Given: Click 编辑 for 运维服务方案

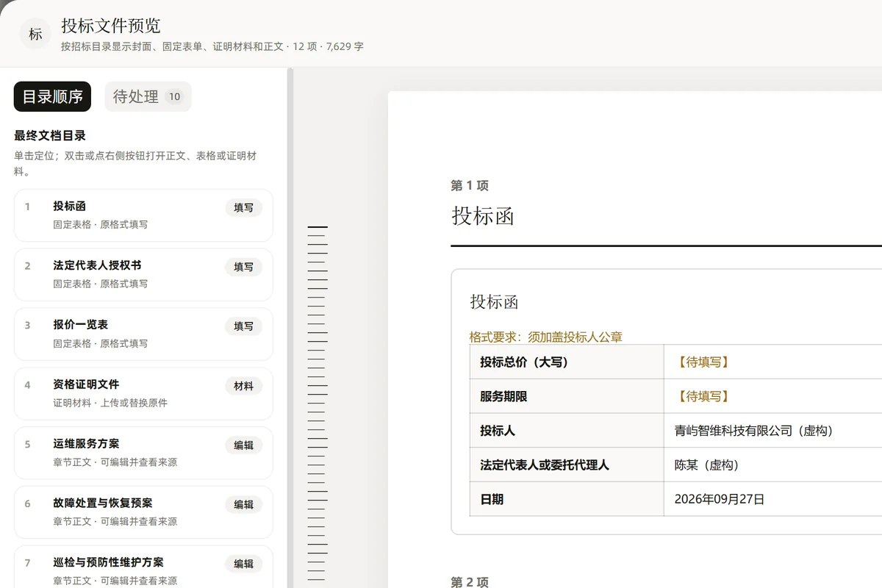Looking at the screenshot, I should tap(243, 445).
